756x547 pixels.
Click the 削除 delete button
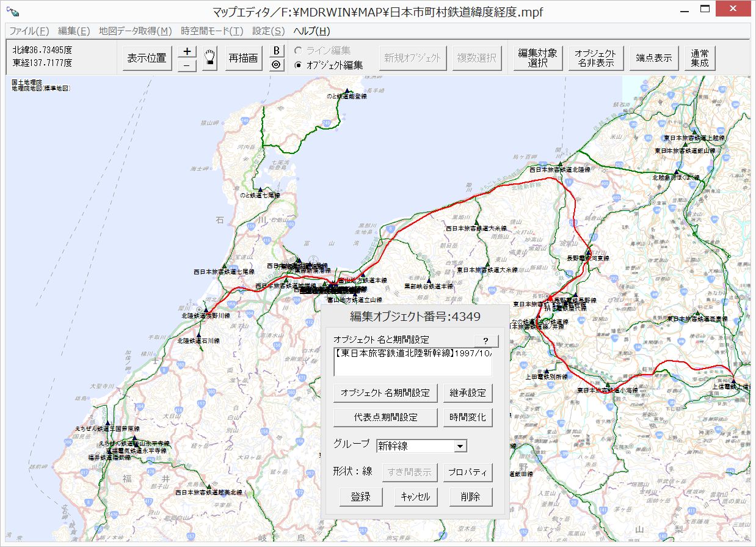[471, 497]
